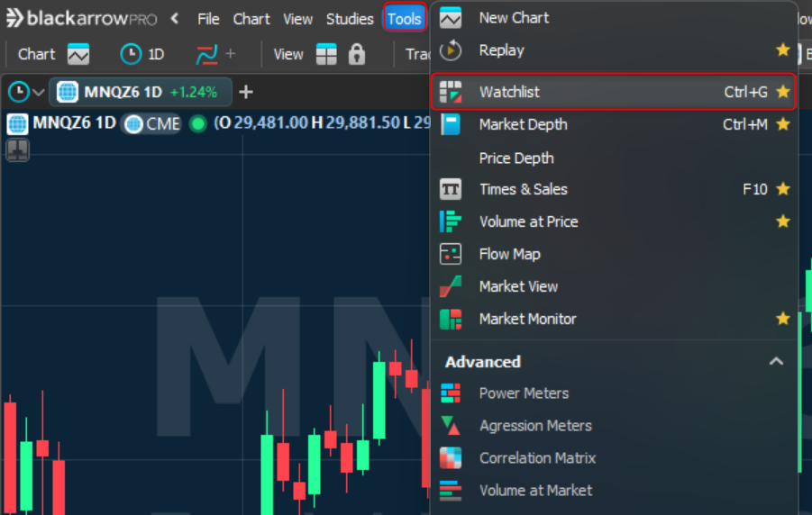Open the Studies menu
Image resolution: width=812 pixels, height=515 pixels.
(x=350, y=19)
